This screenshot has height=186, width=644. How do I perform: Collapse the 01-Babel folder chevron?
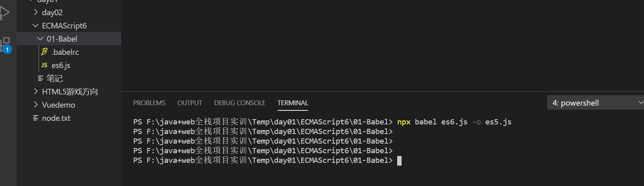tap(40, 39)
